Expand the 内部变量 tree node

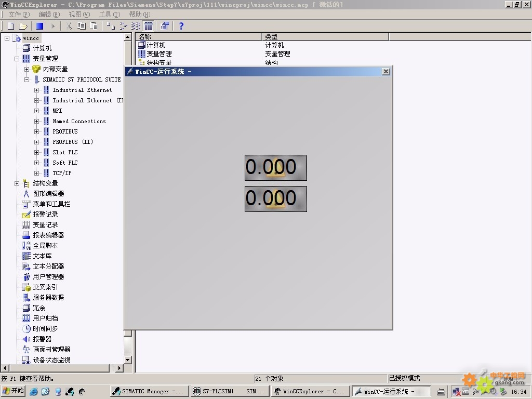(26, 69)
